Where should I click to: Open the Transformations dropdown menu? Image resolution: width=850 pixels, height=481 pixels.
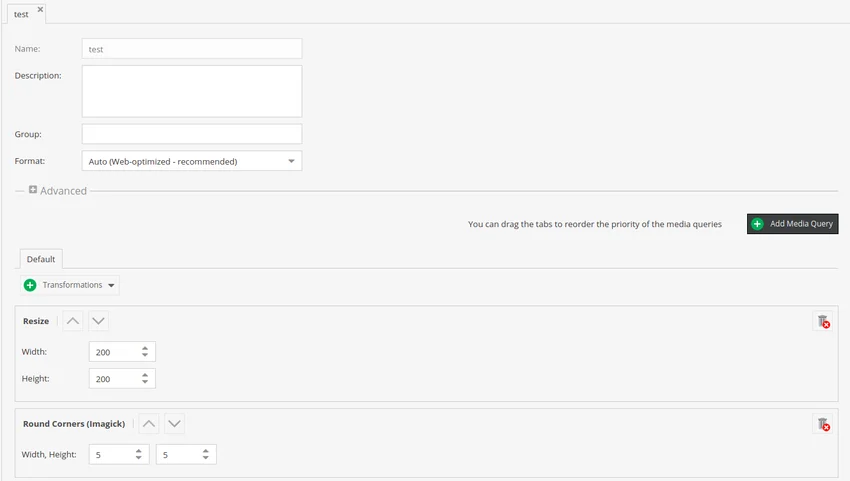(70, 285)
